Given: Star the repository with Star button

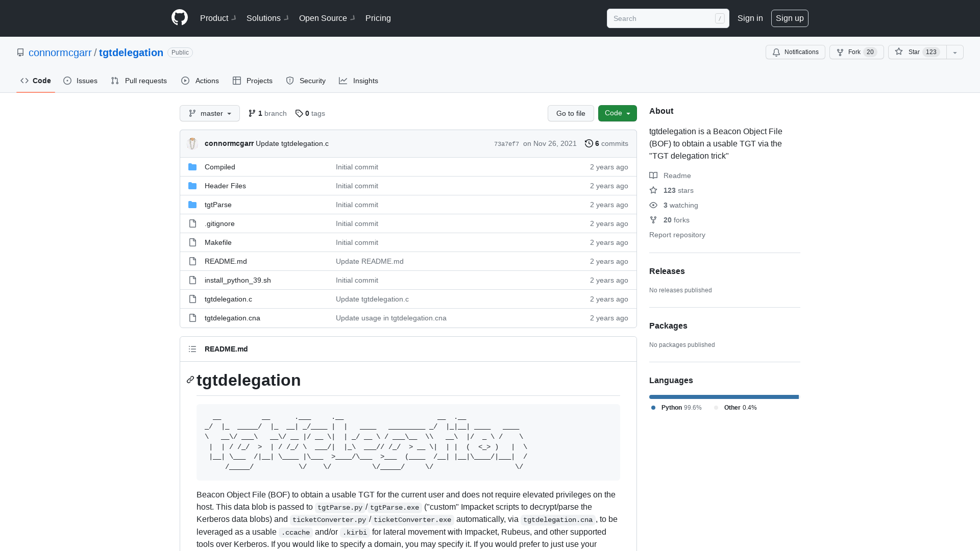Looking at the screenshot, I should pos(917,52).
